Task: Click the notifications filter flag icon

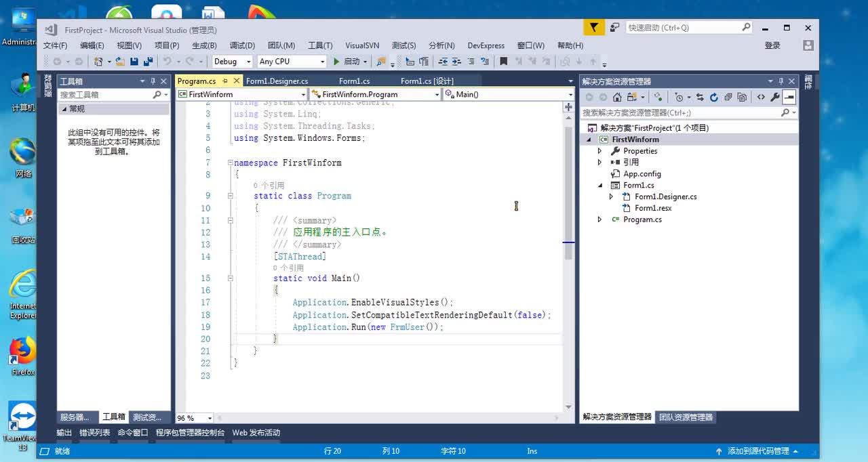Action: point(593,28)
